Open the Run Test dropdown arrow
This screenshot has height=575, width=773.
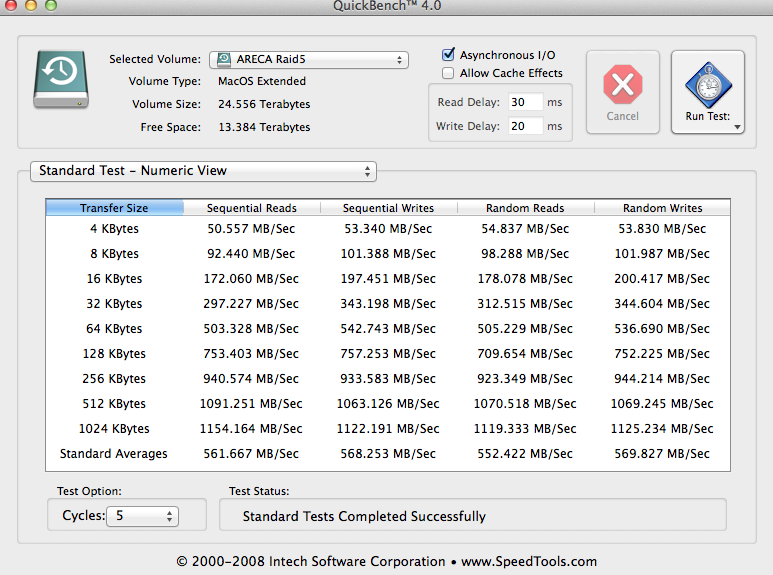click(738, 127)
